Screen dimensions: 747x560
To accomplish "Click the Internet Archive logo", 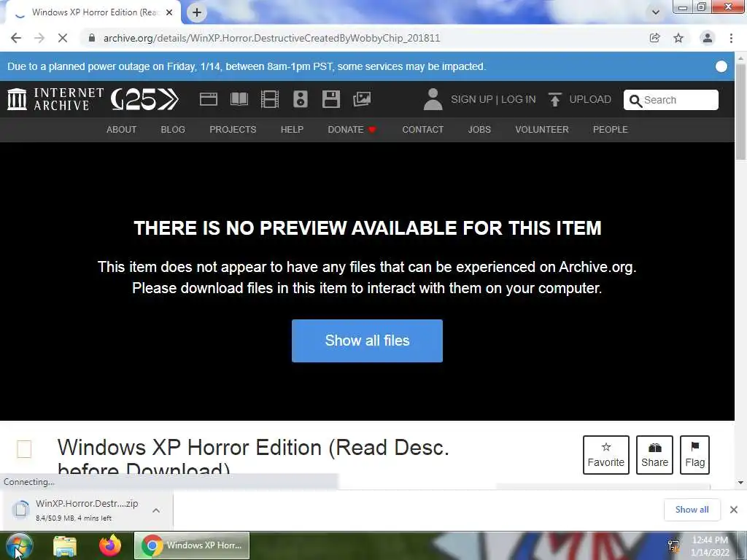I will (x=55, y=99).
